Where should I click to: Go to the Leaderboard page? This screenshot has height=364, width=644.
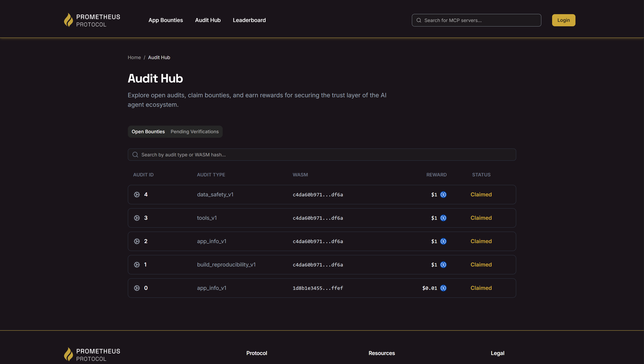[x=249, y=20]
